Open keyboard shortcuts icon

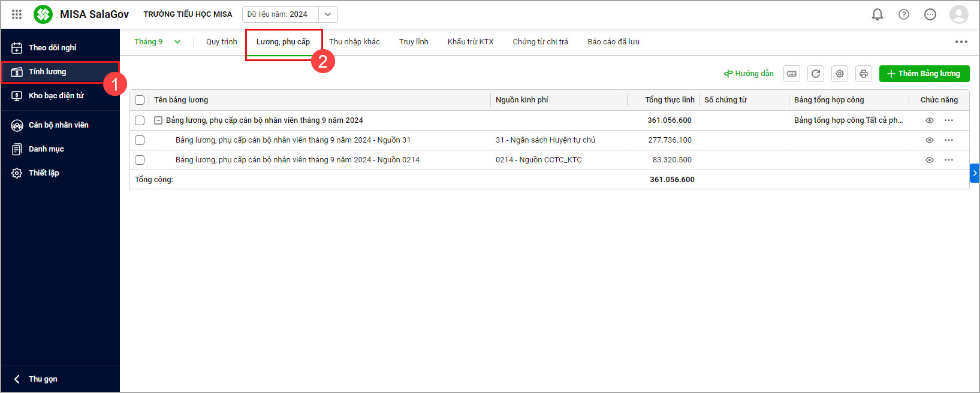pyautogui.click(x=791, y=74)
